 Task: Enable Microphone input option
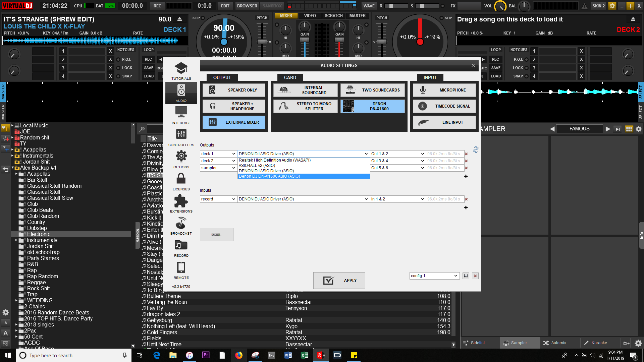[x=444, y=90]
